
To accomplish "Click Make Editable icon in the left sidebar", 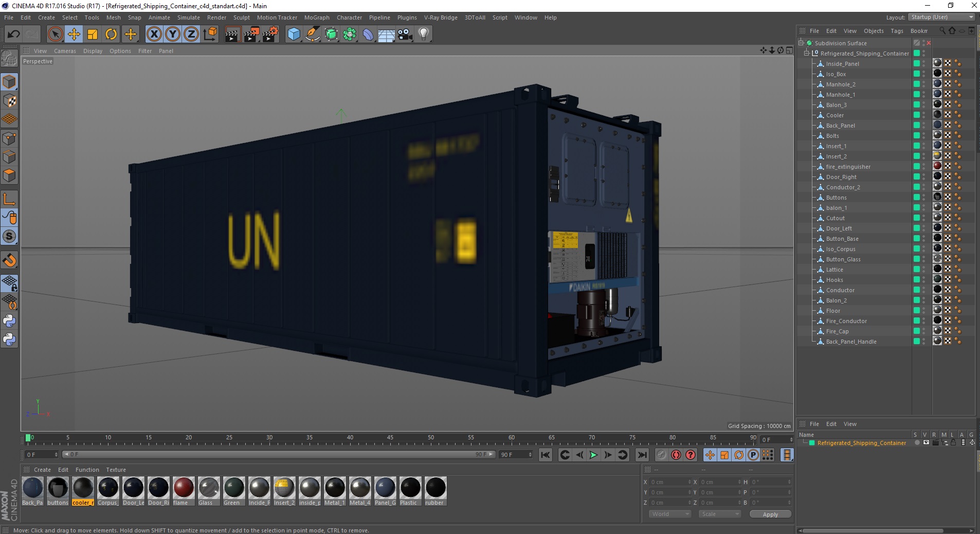I will coord(9,59).
